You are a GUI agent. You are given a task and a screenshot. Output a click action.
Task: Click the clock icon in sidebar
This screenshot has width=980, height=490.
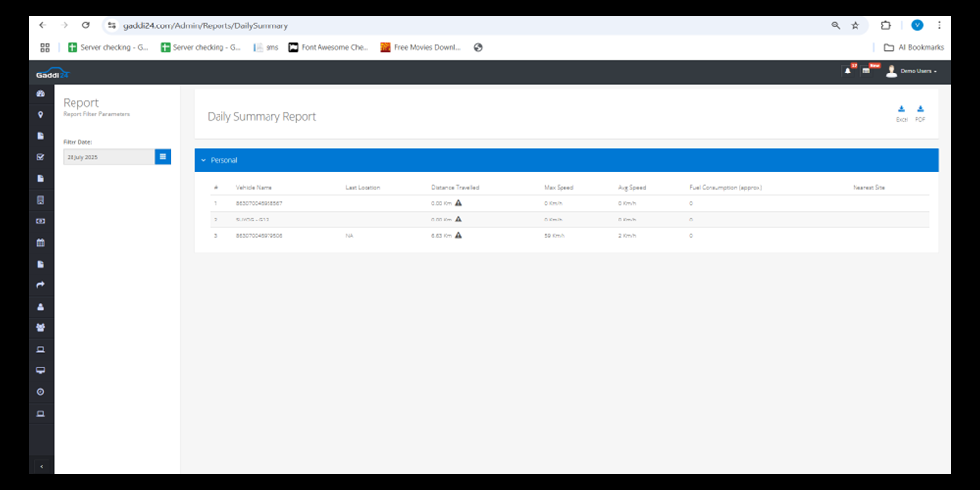click(41, 392)
